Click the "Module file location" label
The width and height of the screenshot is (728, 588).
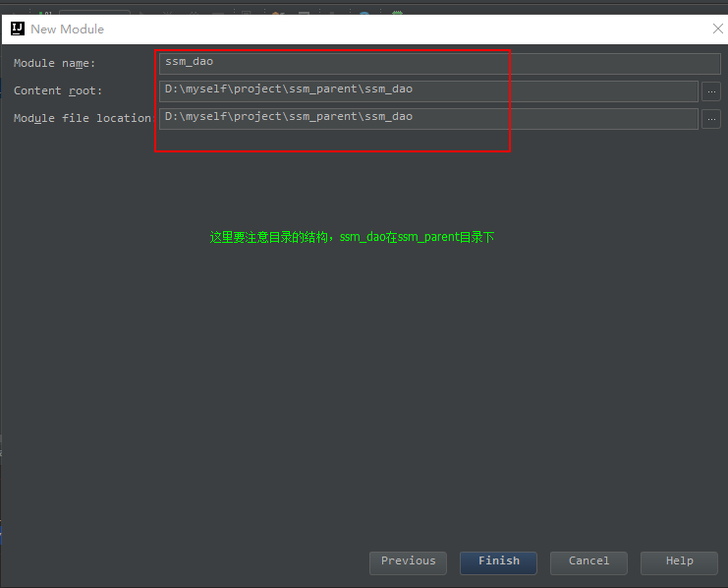pyautogui.click(x=84, y=118)
